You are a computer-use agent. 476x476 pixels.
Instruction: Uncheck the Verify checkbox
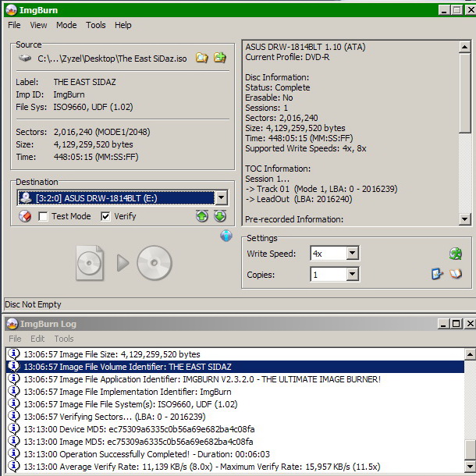tap(105, 216)
